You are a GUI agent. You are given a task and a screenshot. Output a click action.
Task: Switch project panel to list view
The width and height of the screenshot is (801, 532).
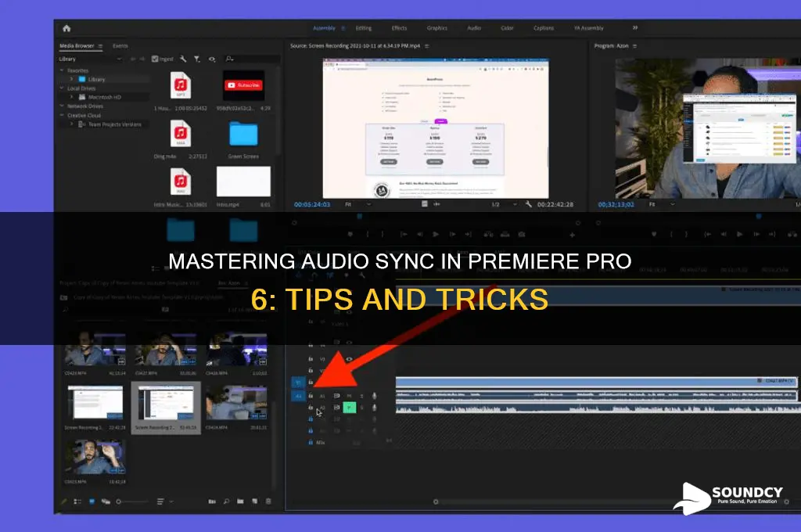click(x=77, y=501)
